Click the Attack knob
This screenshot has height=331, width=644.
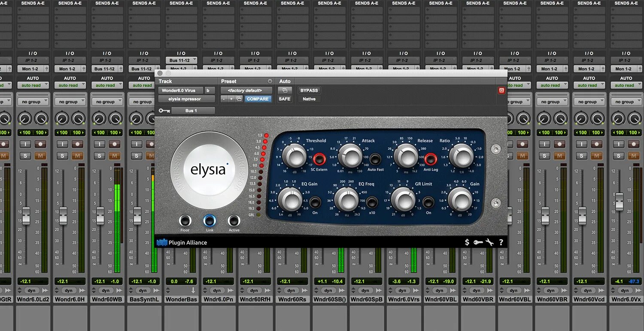[x=350, y=156]
